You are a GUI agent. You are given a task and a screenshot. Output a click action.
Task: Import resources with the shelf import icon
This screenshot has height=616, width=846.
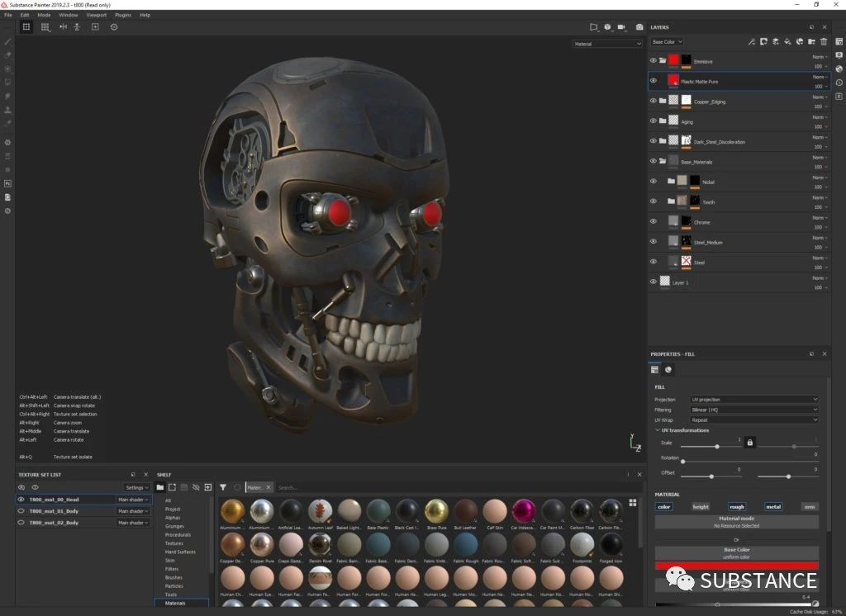pos(207,488)
